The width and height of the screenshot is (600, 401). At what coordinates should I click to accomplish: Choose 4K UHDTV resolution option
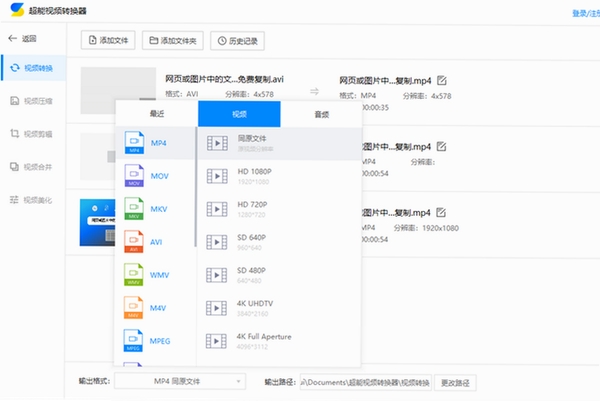(x=279, y=308)
